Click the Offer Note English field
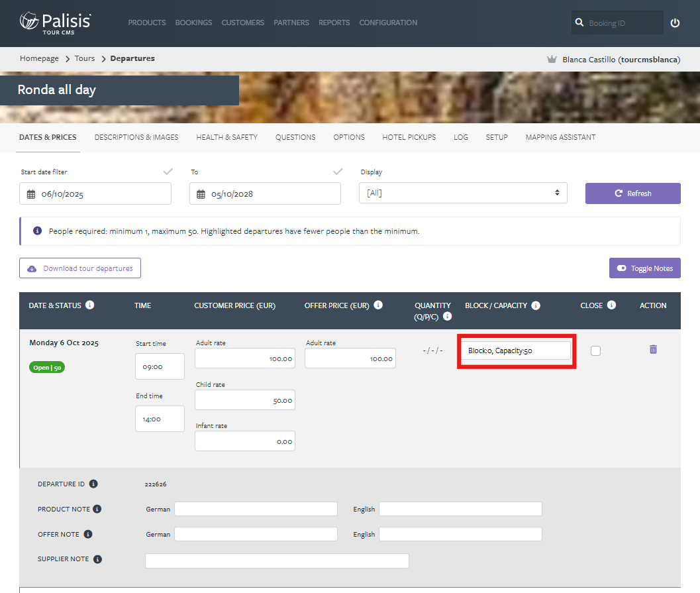This screenshot has width=700, height=593. point(460,534)
